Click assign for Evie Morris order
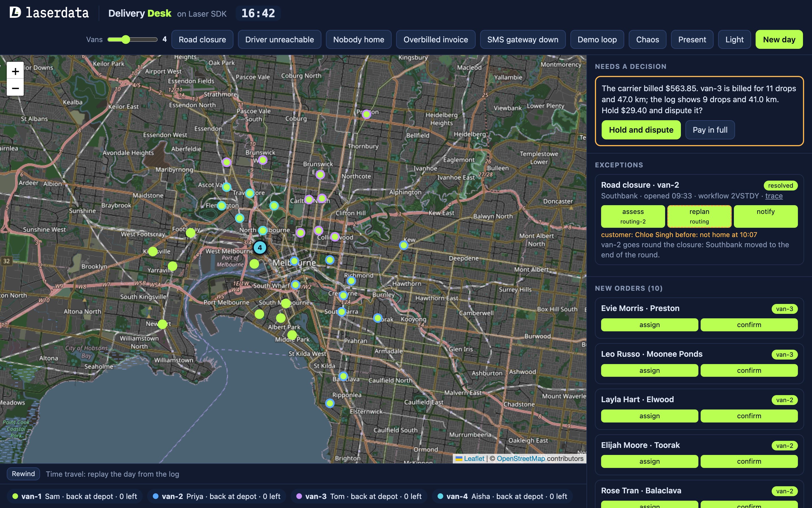Image resolution: width=812 pixels, height=508 pixels. pos(649,325)
